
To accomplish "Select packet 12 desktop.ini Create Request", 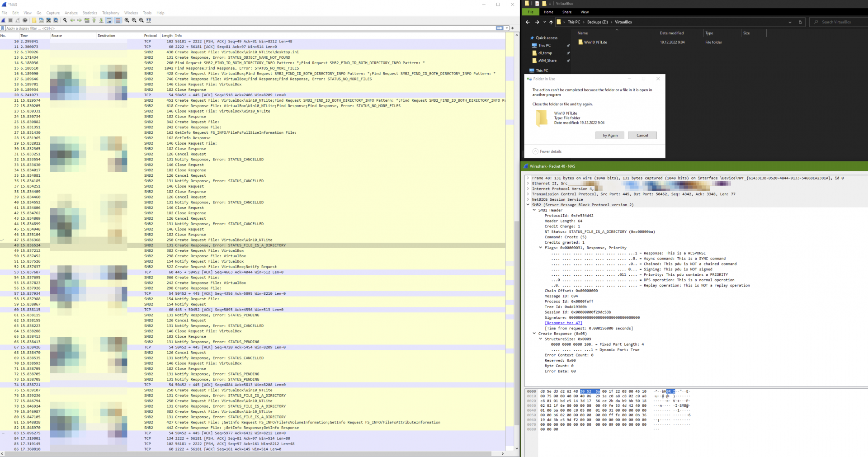I will pyautogui.click(x=253, y=52).
